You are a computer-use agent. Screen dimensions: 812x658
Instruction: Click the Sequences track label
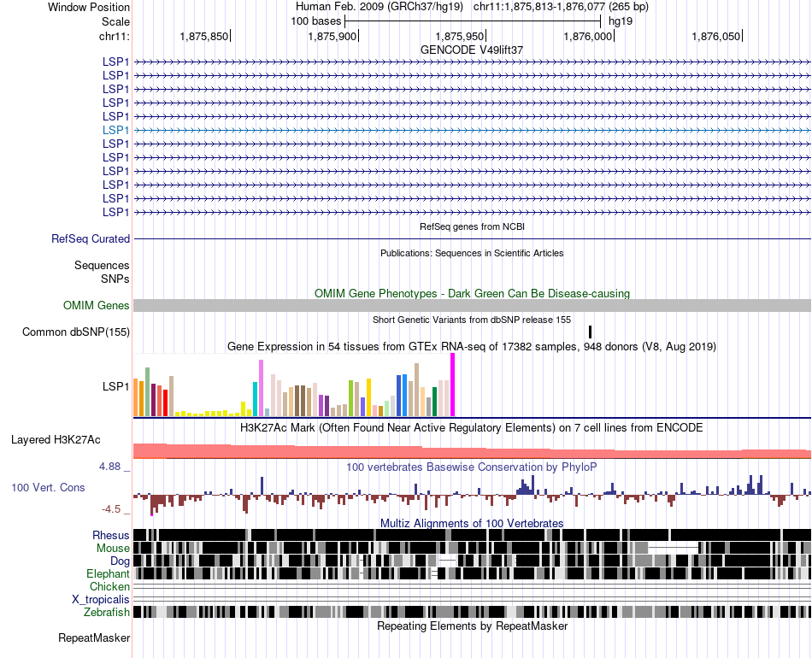click(x=102, y=266)
